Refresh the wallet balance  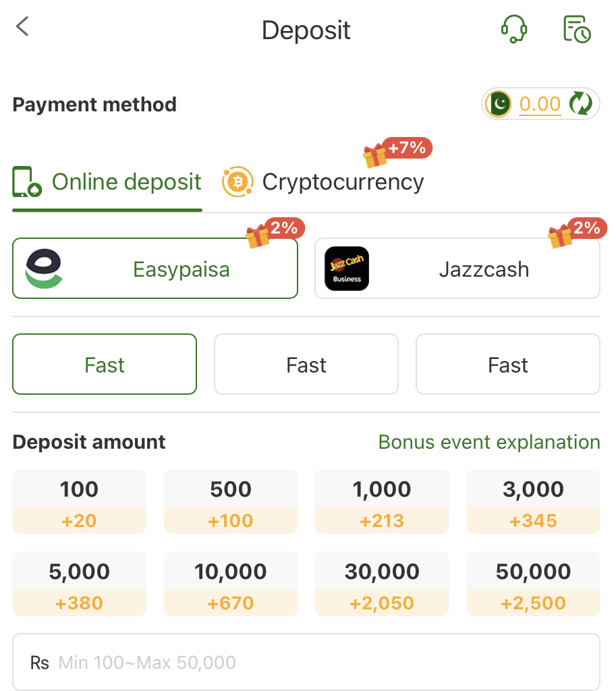pos(580,104)
